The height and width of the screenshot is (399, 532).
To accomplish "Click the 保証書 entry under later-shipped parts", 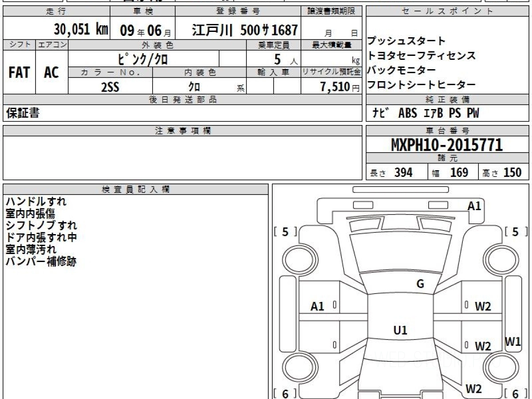I will (x=23, y=113).
